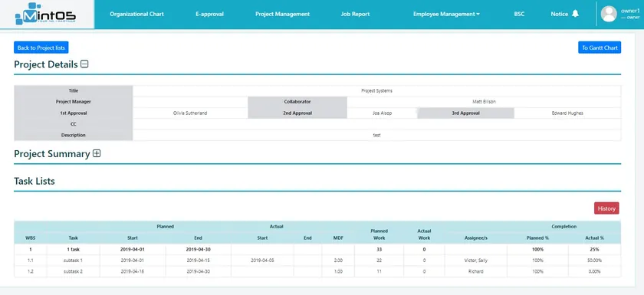This screenshot has height=295, width=644.
Task: Click WBS cell 1.1
Action: [x=31, y=260]
